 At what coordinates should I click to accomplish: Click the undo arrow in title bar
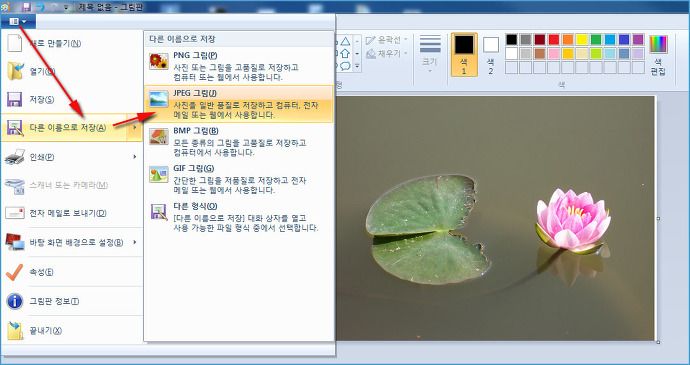coord(40,7)
